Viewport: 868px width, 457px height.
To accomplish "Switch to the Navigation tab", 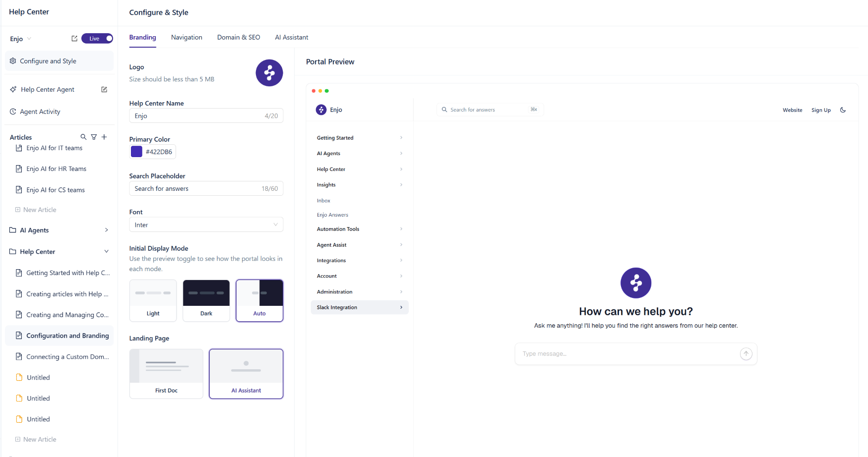I will 186,37.
